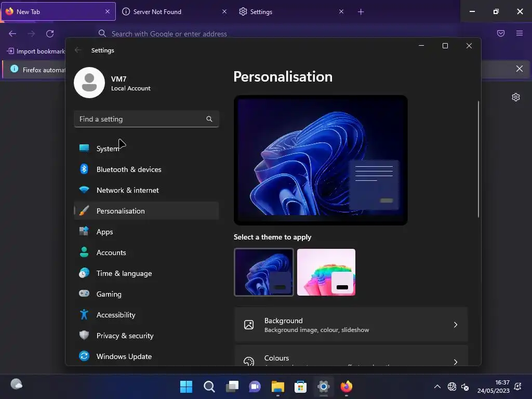
Task: Open Task View on the taskbar
Action: [232, 387]
